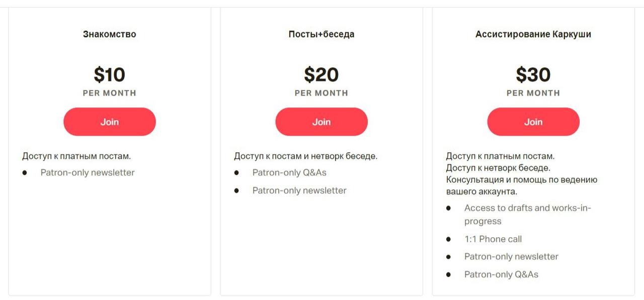Image resolution: width=644 pixels, height=300 pixels.
Task: Open the Ассистирование Каркуши tier heading
Action: pyautogui.click(x=533, y=34)
